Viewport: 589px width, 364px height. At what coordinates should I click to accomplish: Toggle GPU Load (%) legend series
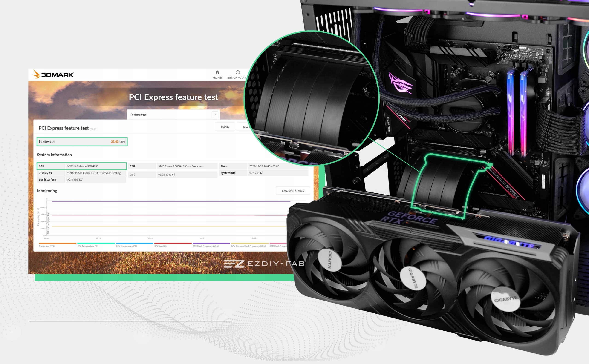(161, 246)
